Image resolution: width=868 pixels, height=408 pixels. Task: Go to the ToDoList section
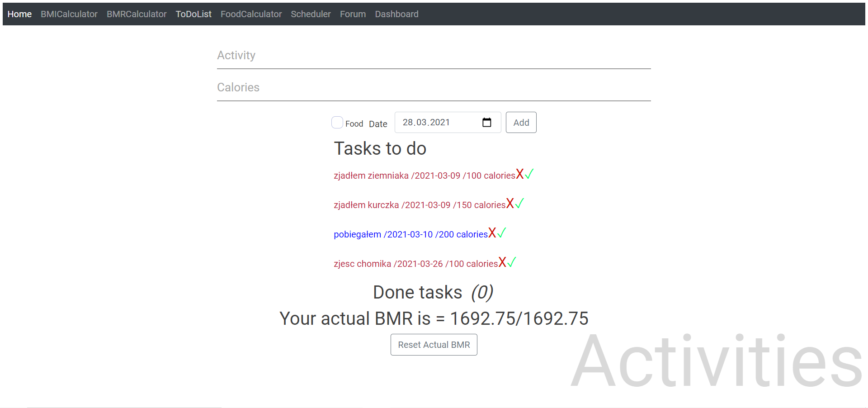point(193,14)
